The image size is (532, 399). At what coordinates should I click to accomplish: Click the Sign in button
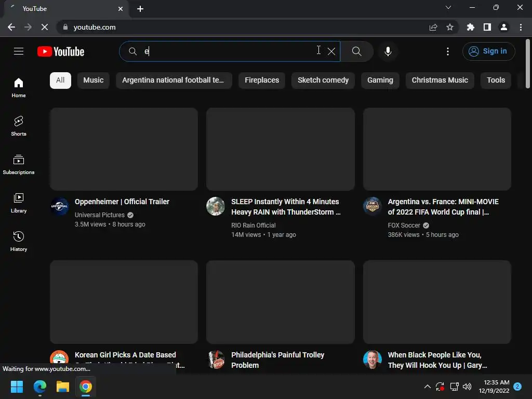488,51
